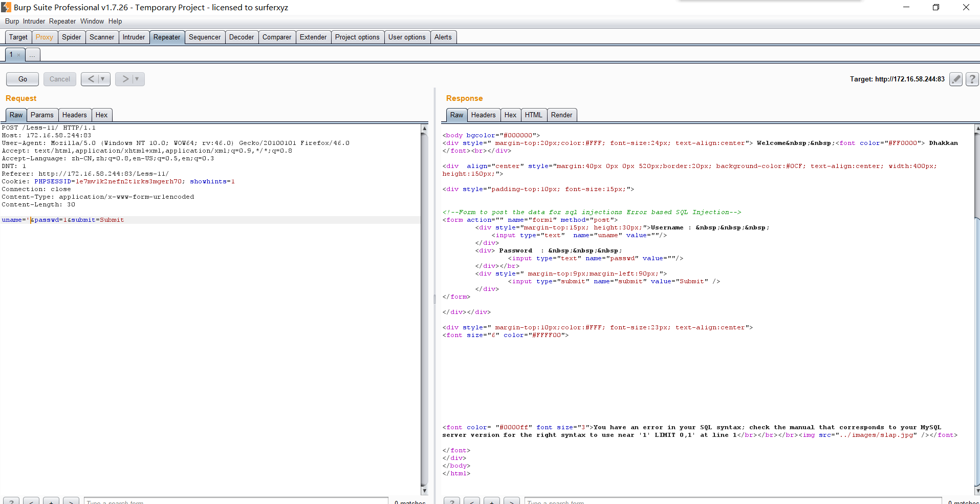Click inside the response search field

click(733, 501)
